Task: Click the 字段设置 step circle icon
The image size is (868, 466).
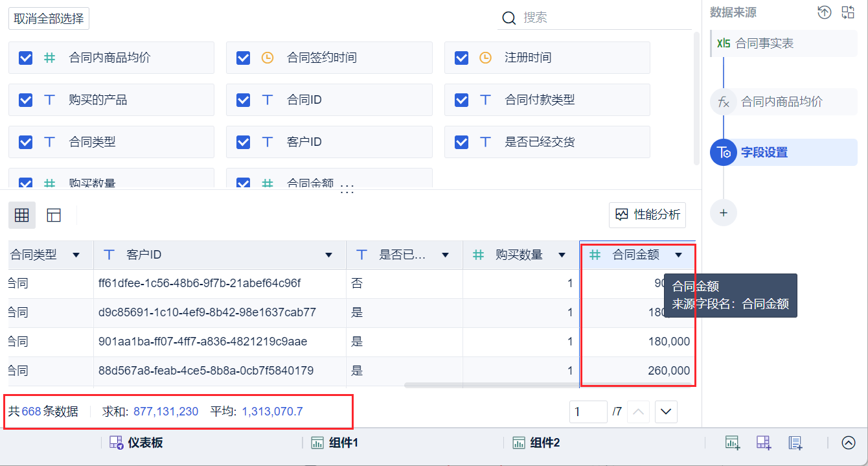Action: click(724, 153)
